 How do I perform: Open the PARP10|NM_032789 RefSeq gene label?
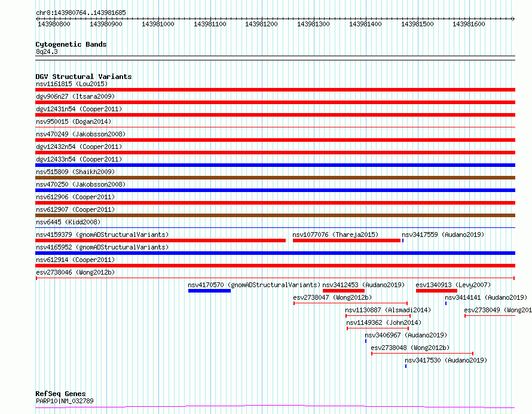coord(65,401)
